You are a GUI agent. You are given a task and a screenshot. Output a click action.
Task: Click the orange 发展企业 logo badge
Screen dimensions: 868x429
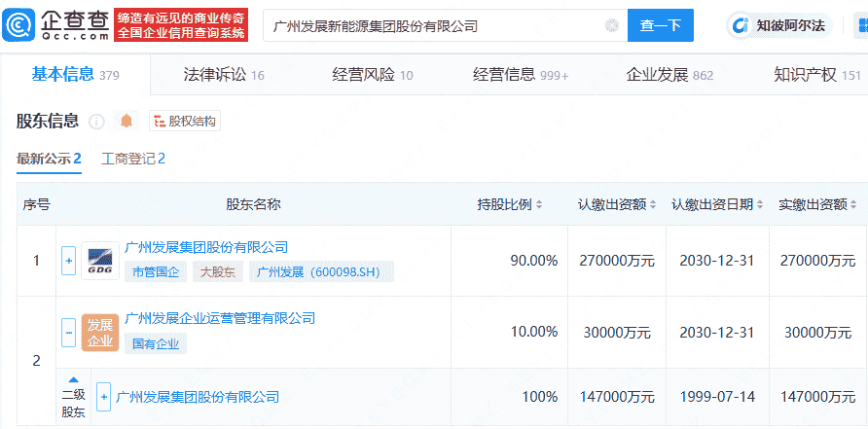point(100,333)
